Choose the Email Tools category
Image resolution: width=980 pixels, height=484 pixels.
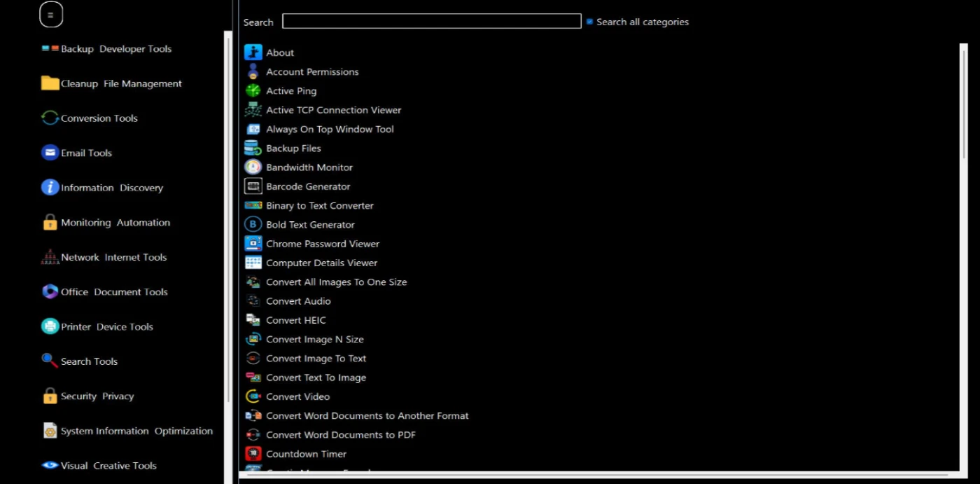[x=86, y=153]
